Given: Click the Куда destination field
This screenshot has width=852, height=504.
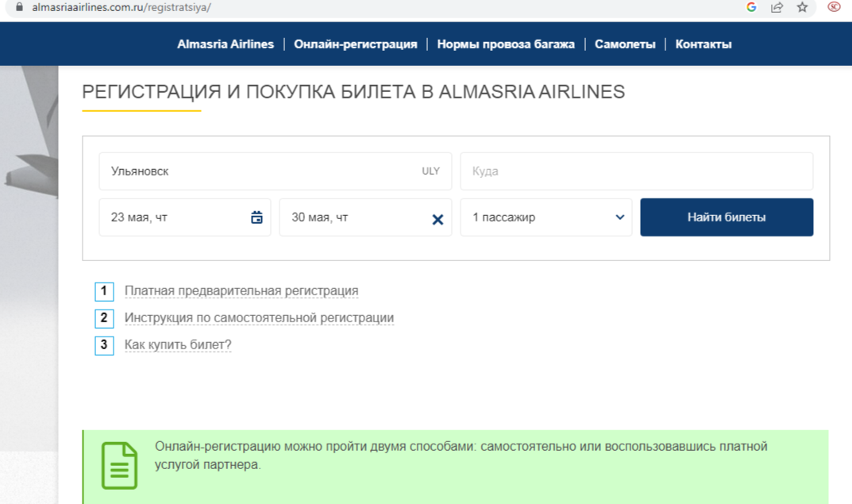Looking at the screenshot, I should (x=636, y=171).
